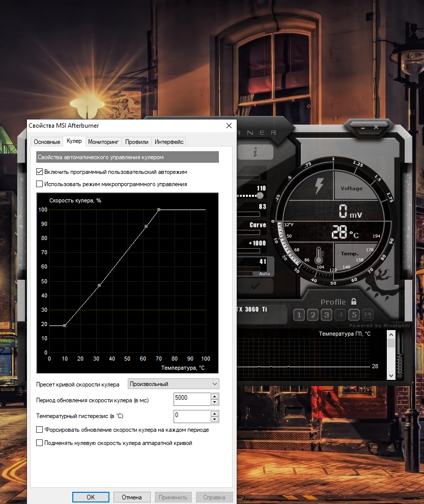Open the fan curve preset dropdown
The image size is (424, 504).
click(x=174, y=384)
